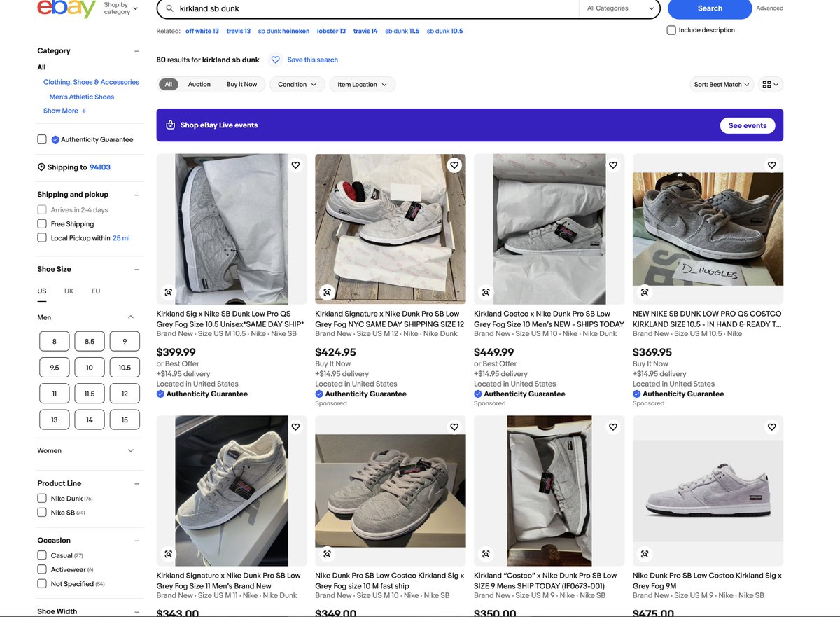840x617 pixels.
Task: Switch shoe size units to EU
Action: [x=96, y=291]
